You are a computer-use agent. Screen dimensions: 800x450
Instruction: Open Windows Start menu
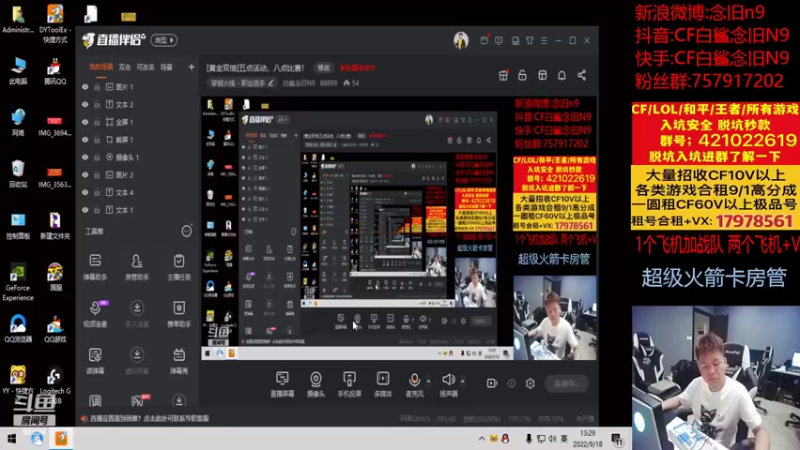pos(11,439)
